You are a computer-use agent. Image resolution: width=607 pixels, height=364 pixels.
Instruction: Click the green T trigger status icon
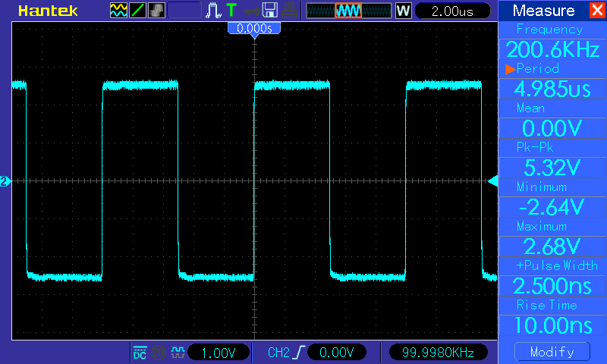pos(231,10)
